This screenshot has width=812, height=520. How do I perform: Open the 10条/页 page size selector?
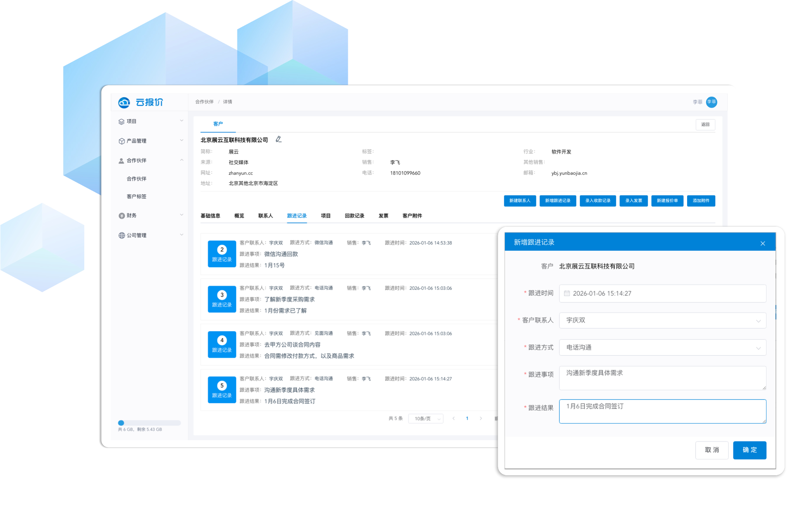[x=426, y=419]
